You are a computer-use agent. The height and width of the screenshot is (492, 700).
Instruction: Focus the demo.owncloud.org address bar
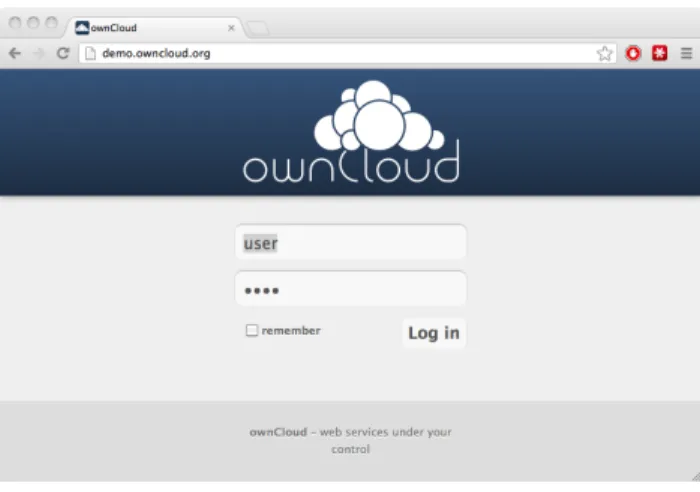point(347,54)
